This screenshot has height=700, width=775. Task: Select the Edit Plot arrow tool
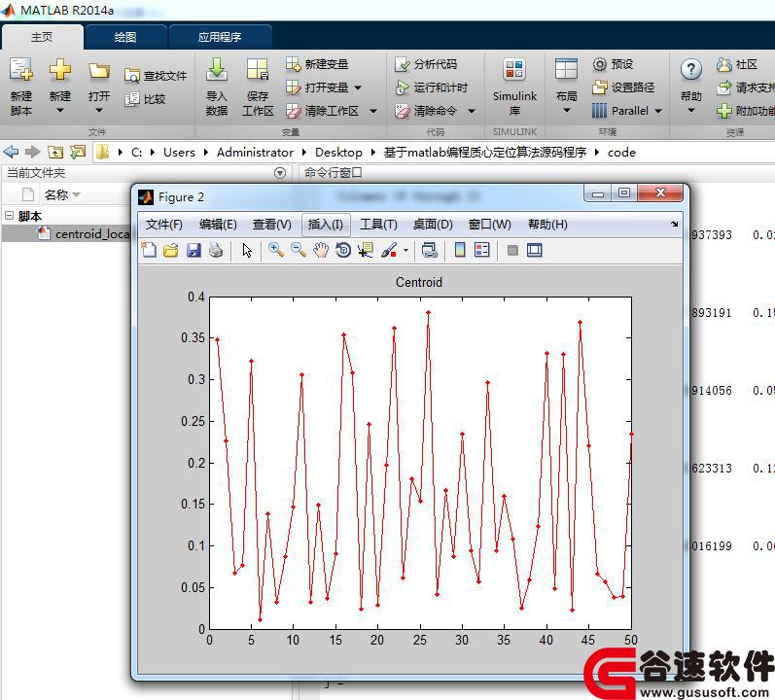[247, 250]
